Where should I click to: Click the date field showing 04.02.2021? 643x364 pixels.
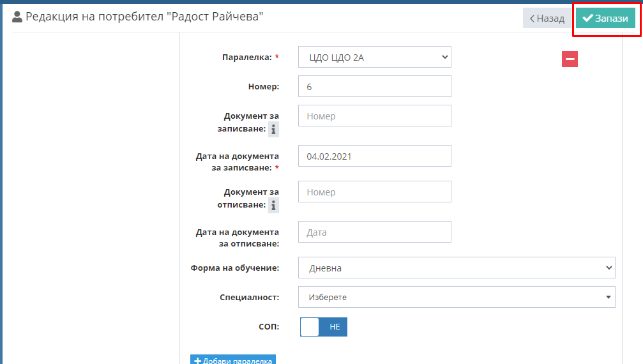coord(374,156)
